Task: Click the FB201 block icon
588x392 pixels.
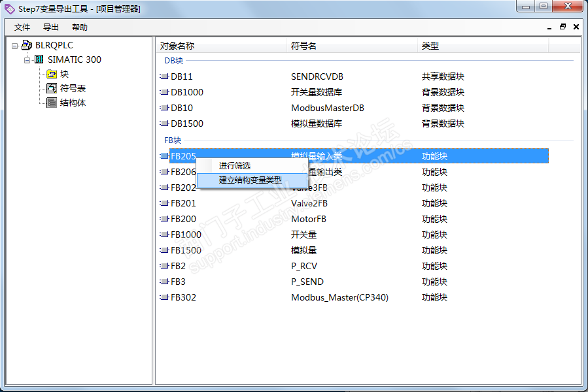Action: click(165, 203)
